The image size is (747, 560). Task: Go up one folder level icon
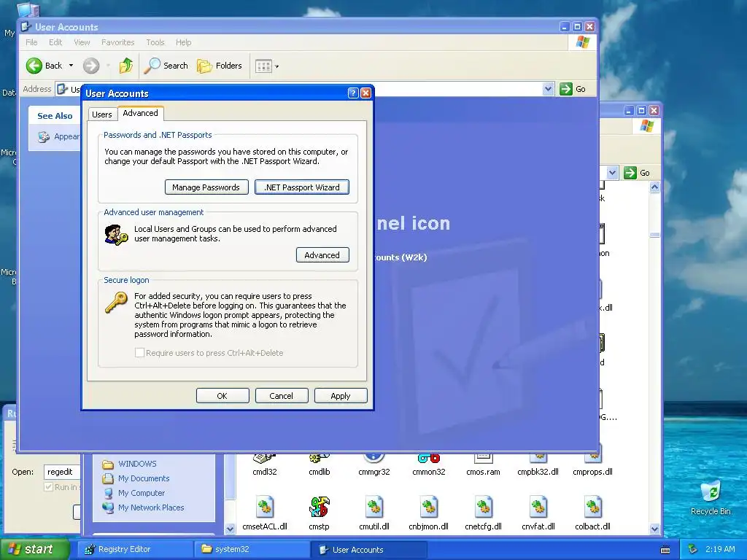click(126, 66)
